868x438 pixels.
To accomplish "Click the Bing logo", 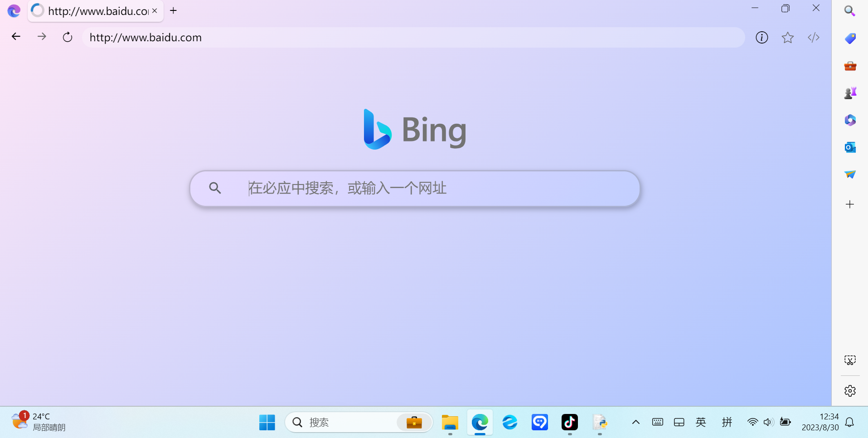I will pyautogui.click(x=415, y=130).
